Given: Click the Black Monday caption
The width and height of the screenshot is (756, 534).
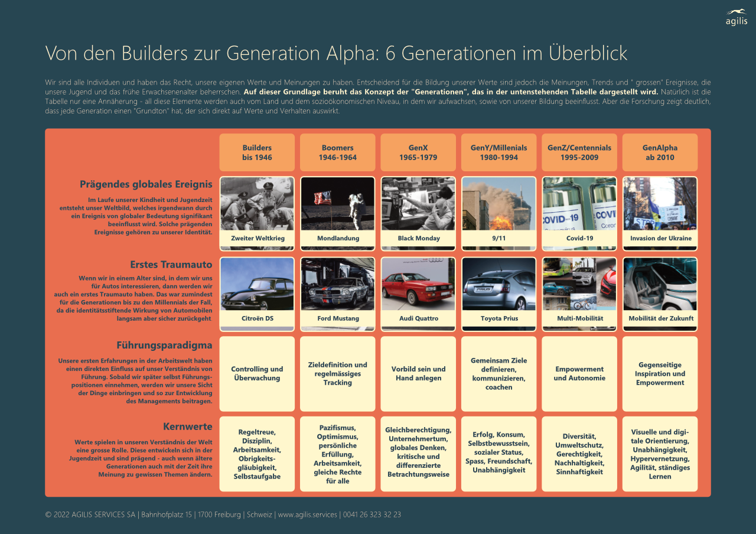Looking at the screenshot, I should [x=418, y=238].
